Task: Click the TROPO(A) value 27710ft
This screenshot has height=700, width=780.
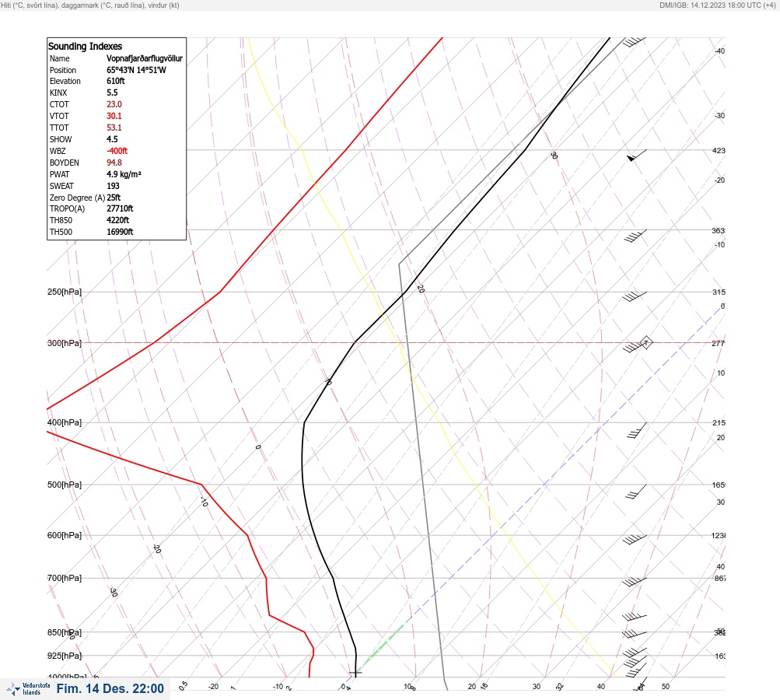Action: [120, 208]
